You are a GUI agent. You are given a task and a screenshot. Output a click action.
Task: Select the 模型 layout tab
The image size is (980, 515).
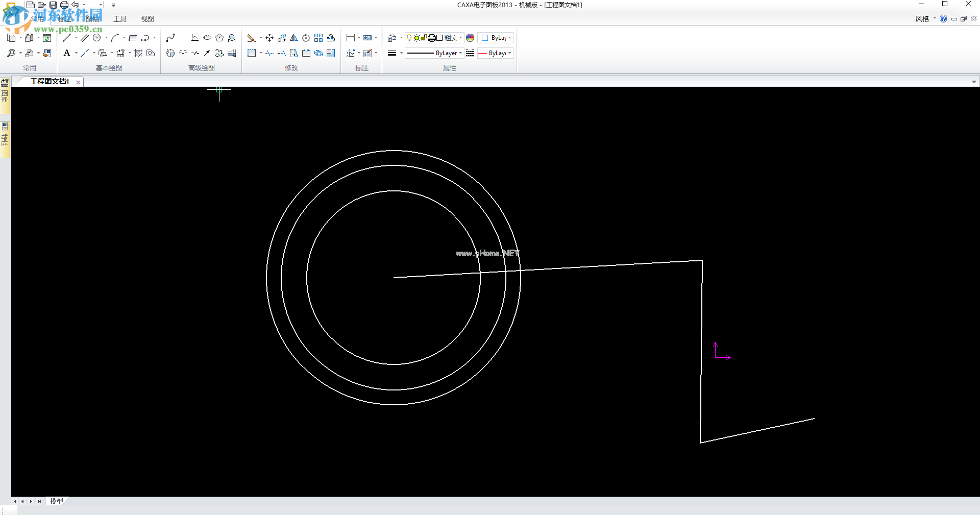(57, 501)
